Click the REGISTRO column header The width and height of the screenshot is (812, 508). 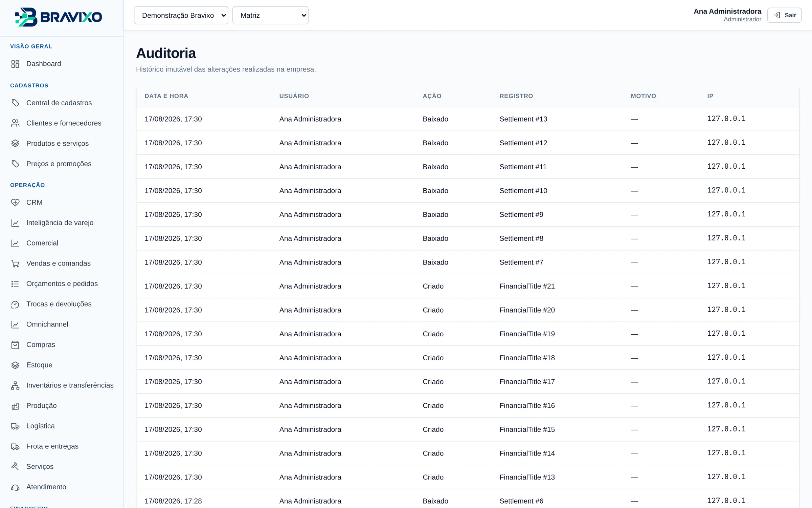(x=516, y=96)
